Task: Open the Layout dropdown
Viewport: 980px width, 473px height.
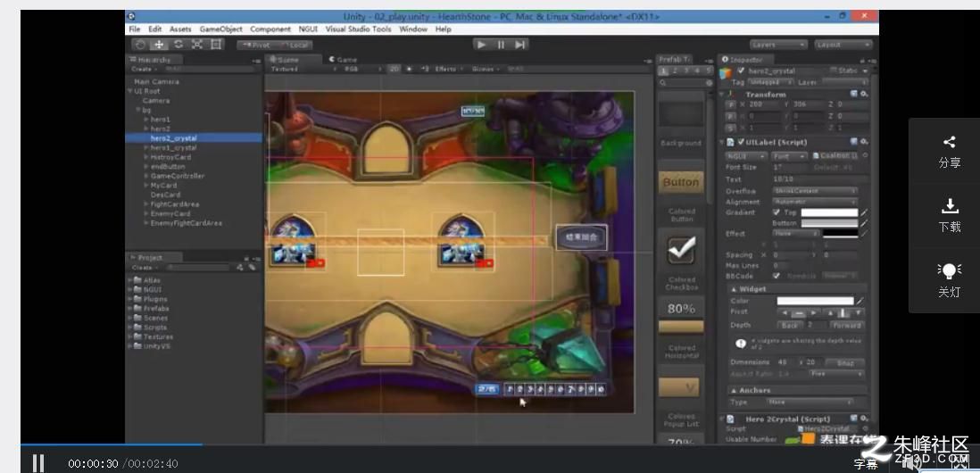Action: [843, 45]
